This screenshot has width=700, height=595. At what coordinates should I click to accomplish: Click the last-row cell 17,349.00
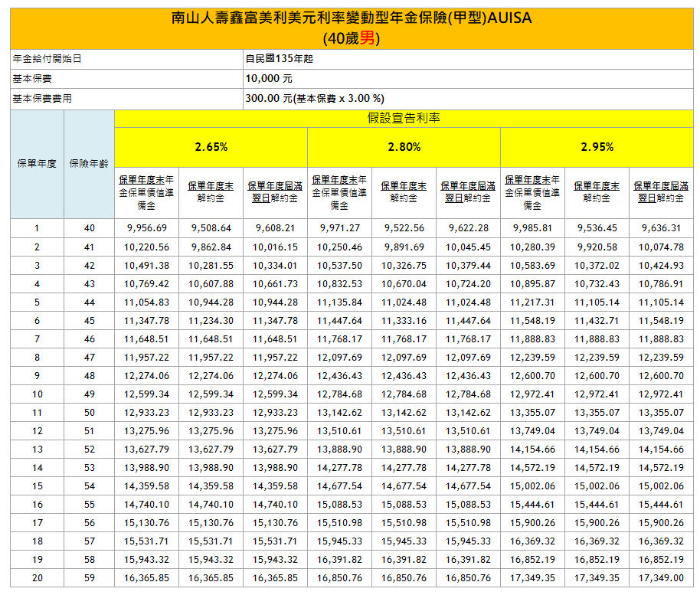[661, 578]
